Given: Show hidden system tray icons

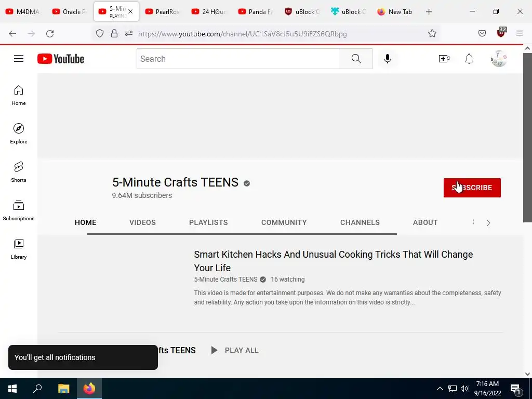Looking at the screenshot, I should (x=440, y=389).
